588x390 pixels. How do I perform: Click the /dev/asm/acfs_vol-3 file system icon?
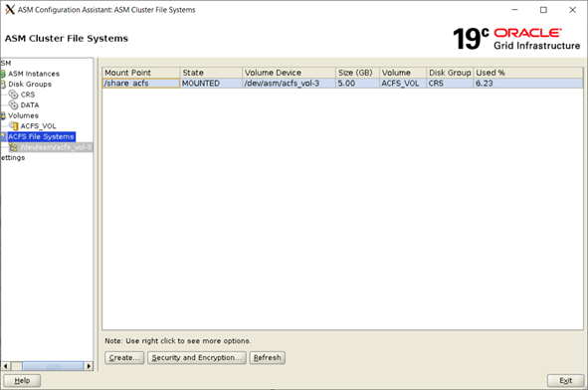click(x=14, y=147)
